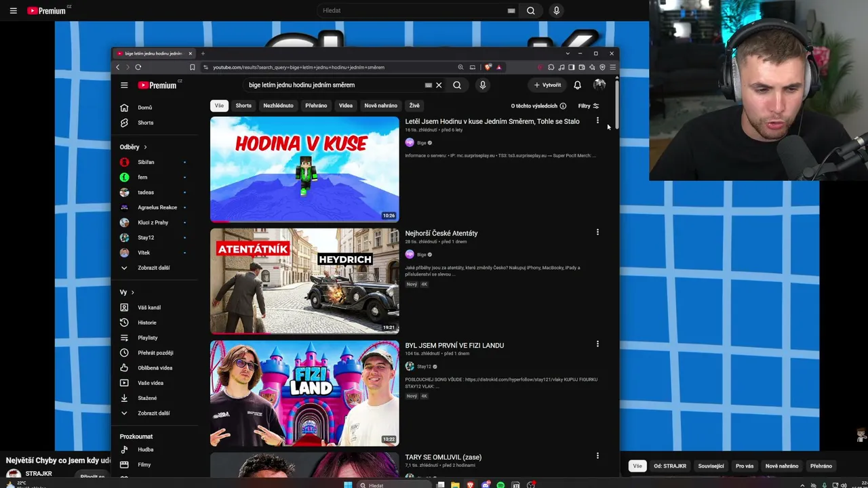Open the video titled BYL JSEM PRVNÍ VE FIZI LANDU

tap(454, 346)
